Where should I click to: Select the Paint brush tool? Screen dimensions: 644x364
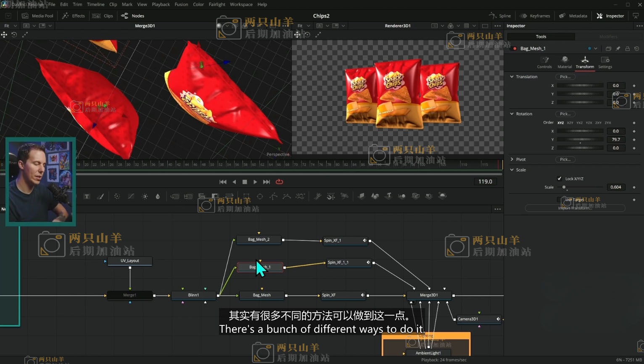click(100, 196)
